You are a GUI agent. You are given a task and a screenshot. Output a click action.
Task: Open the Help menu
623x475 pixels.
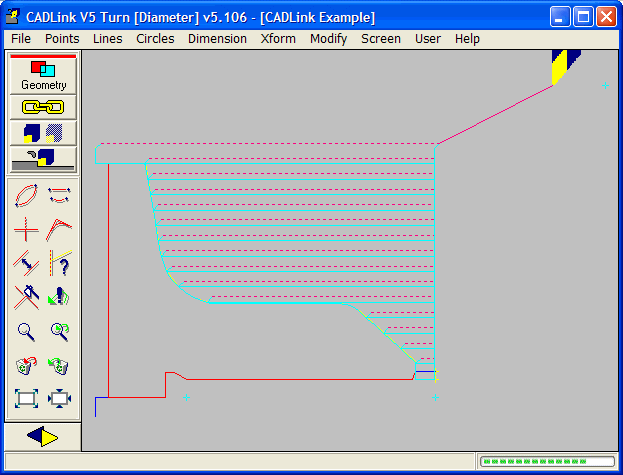click(467, 39)
